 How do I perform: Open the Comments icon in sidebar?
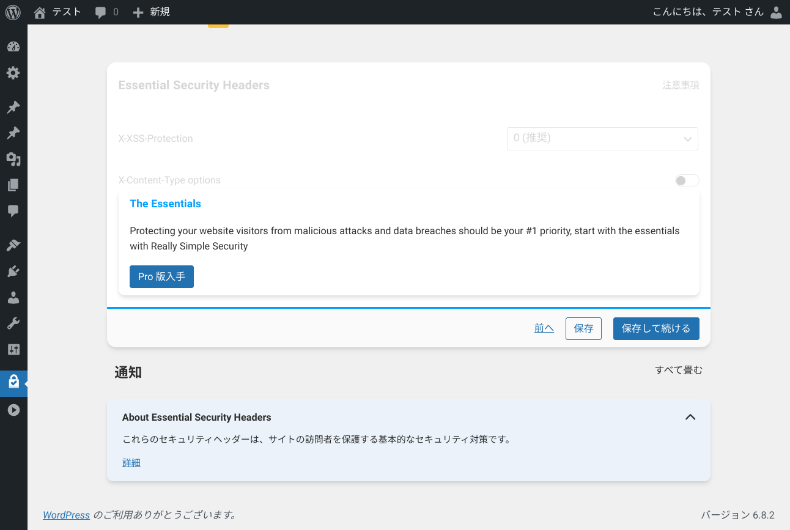point(13,211)
